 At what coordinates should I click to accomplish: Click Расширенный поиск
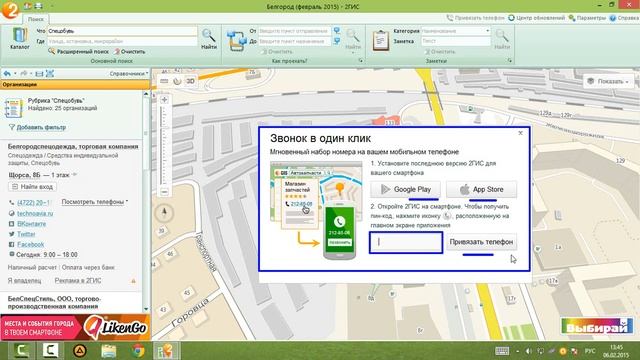pos(79,51)
